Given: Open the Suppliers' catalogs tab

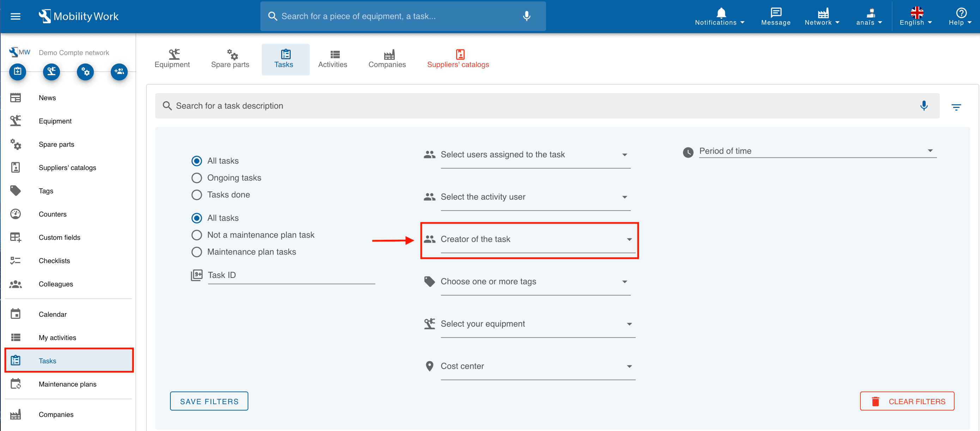Looking at the screenshot, I should tap(458, 59).
